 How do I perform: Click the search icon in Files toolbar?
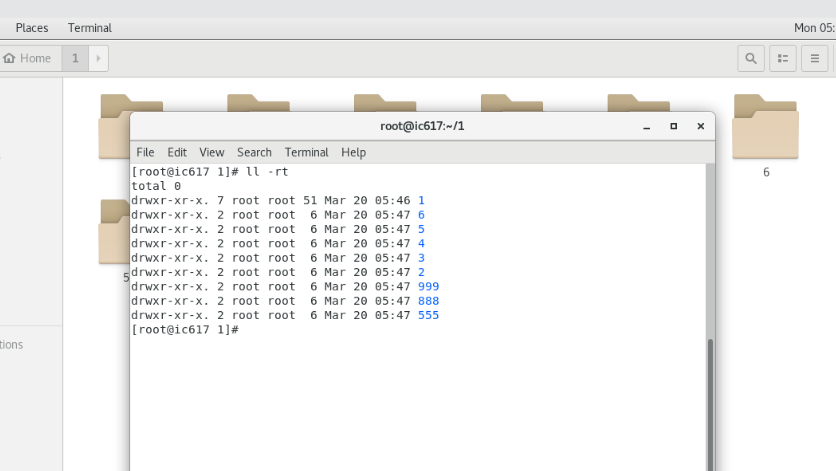751,58
